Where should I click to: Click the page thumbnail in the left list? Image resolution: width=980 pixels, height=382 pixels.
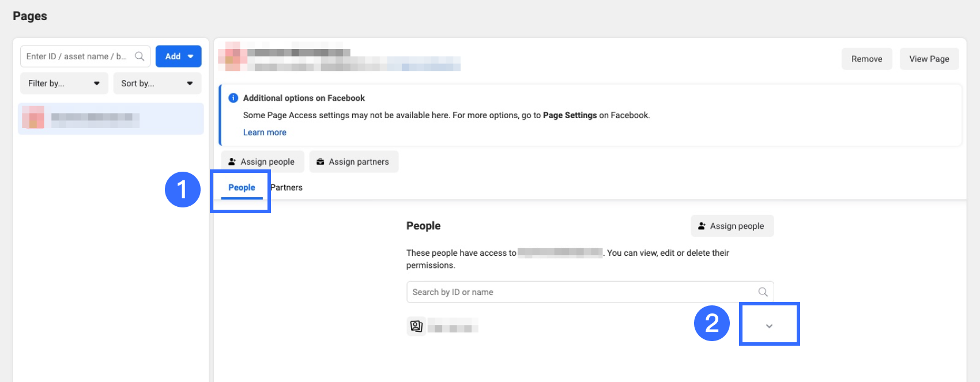click(33, 118)
